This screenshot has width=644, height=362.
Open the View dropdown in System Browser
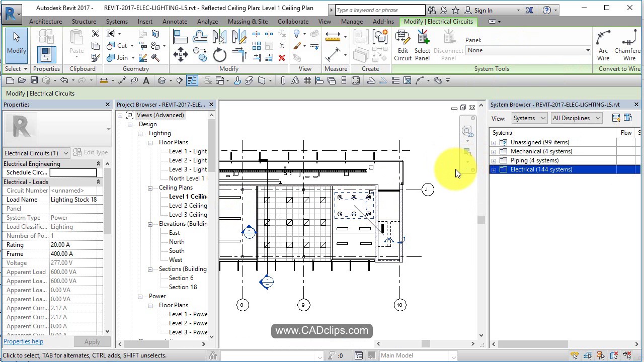[x=529, y=118]
